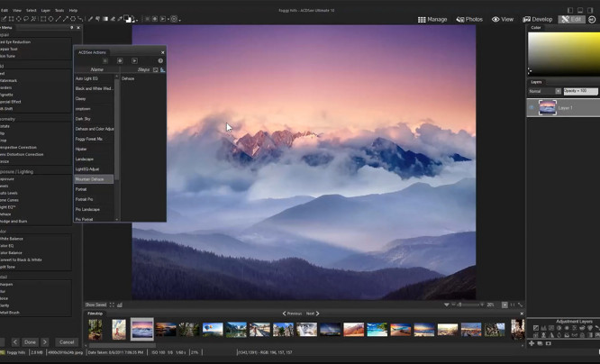Select the Layer 1 thumbnail in Layers panel
Screen dimensions: 600x364
[548, 107]
